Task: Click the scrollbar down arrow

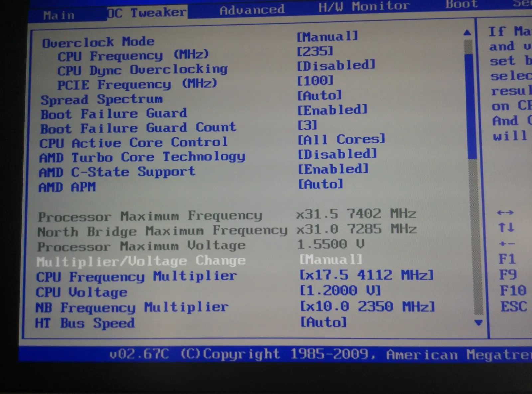Action: [x=478, y=322]
